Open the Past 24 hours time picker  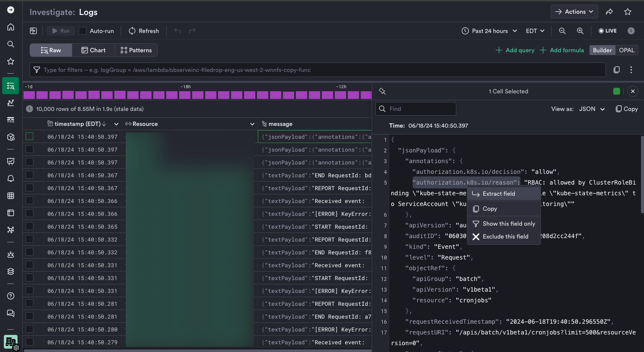489,31
